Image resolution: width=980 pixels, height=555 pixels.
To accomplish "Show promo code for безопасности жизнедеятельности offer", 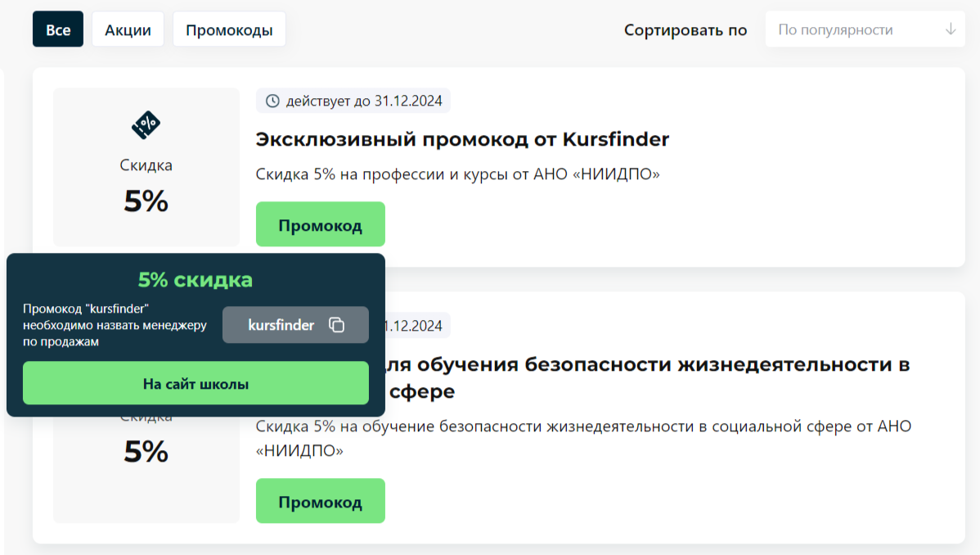I will (x=321, y=500).
